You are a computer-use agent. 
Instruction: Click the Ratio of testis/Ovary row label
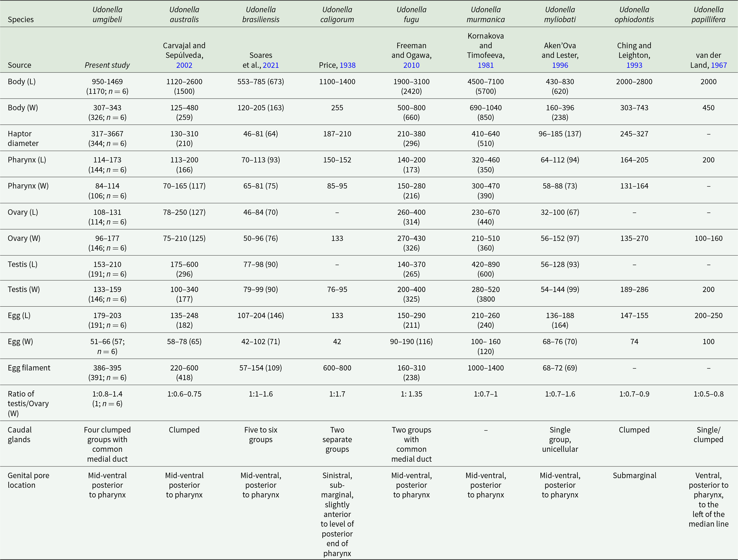pyautogui.click(x=28, y=404)
